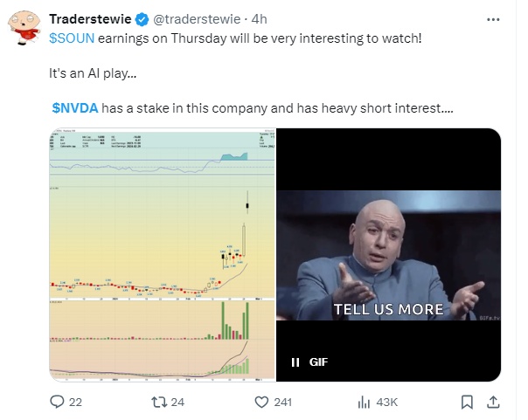Viewport: 528px width, 420px height.
Task: Click the 43K views count
Action: tap(387, 403)
